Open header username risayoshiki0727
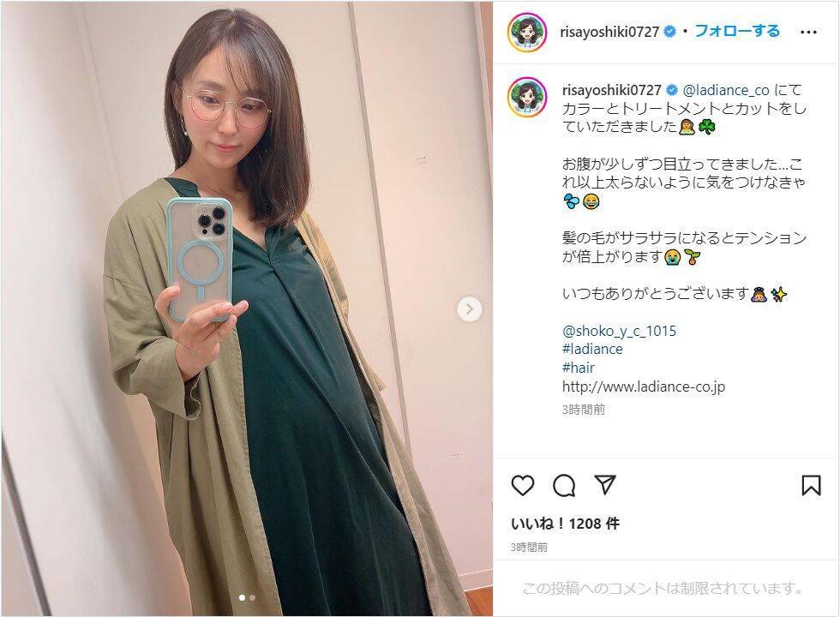This screenshot has width=840, height=617. [x=609, y=32]
